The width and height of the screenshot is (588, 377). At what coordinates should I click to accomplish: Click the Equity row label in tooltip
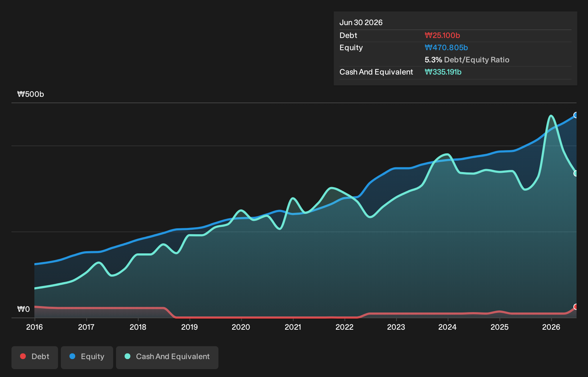click(x=351, y=48)
